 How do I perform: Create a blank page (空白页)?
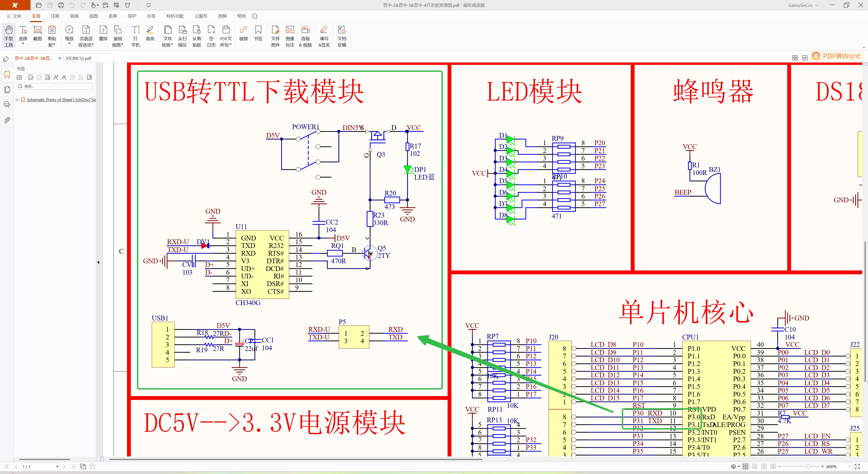(x=211, y=36)
